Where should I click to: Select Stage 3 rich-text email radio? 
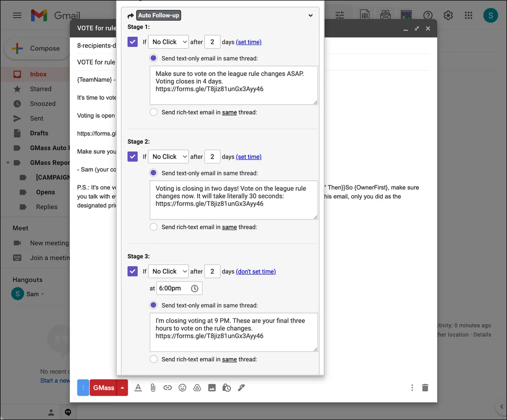153,359
